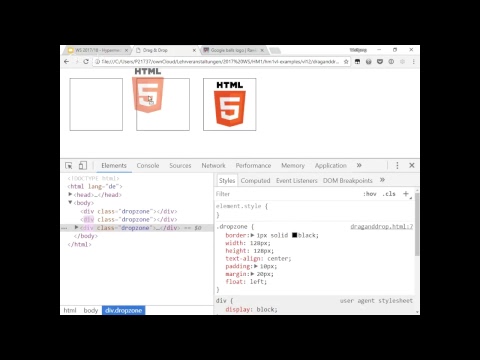Open the Network tab
This screenshot has width=480, height=360.
[x=213, y=166]
